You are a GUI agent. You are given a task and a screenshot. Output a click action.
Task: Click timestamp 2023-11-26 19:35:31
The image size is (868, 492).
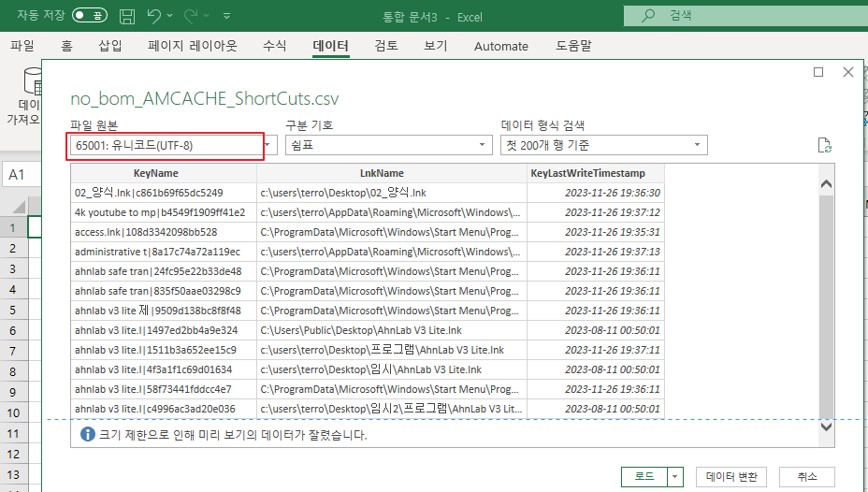[x=613, y=232]
